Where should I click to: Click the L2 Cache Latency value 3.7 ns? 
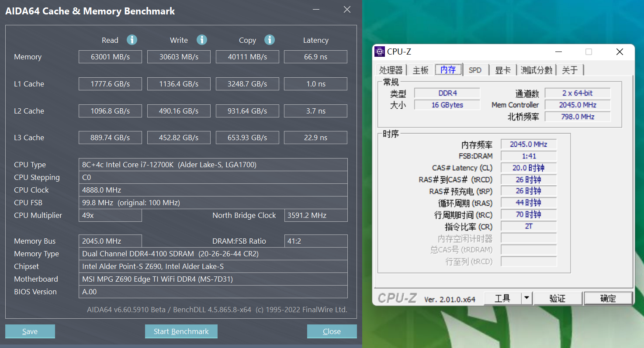[316, 111]
